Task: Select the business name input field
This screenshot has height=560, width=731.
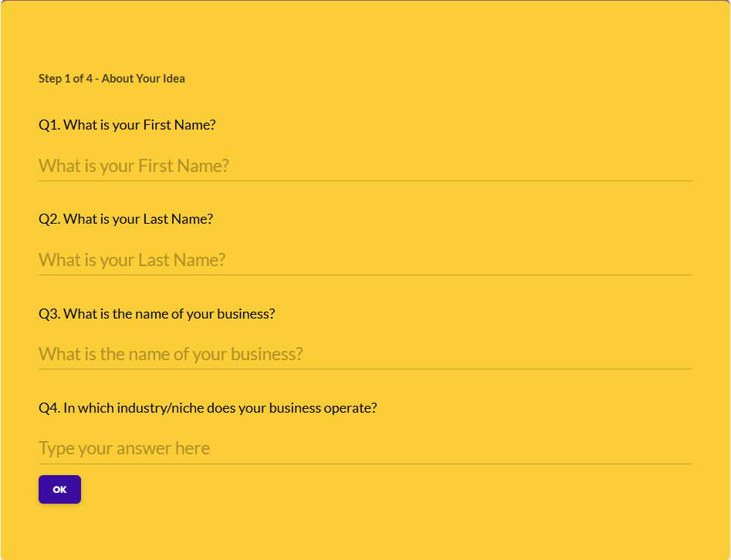Action: point(365,354)
